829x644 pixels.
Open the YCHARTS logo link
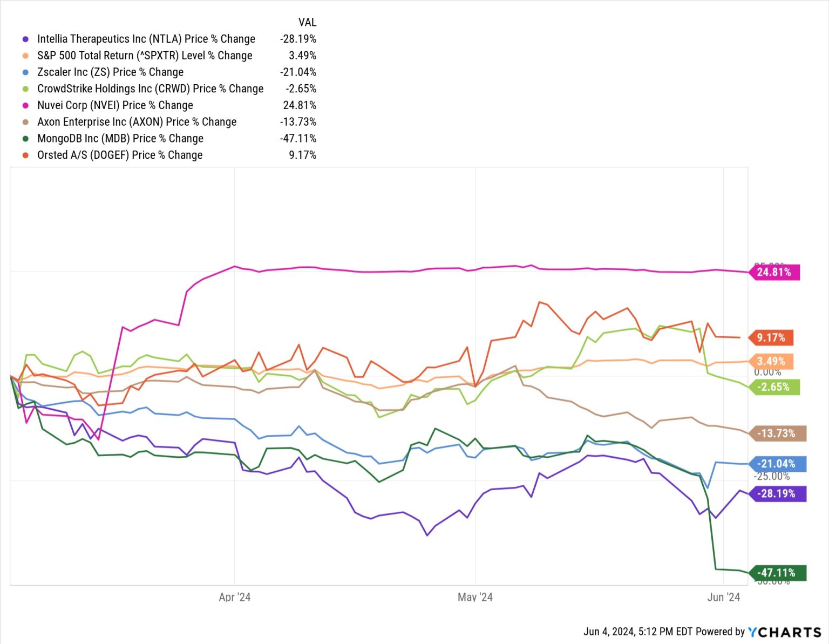[784, 632]
